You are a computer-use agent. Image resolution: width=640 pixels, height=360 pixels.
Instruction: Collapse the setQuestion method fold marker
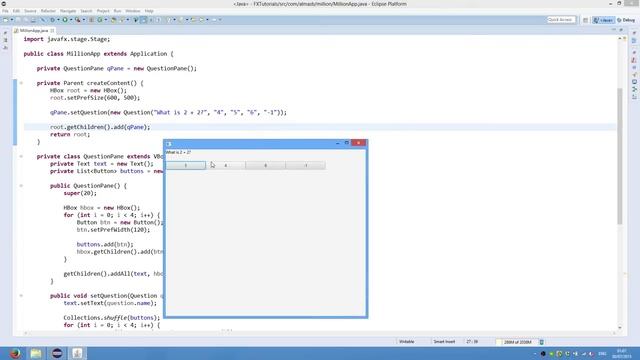[x=21, y=296]
